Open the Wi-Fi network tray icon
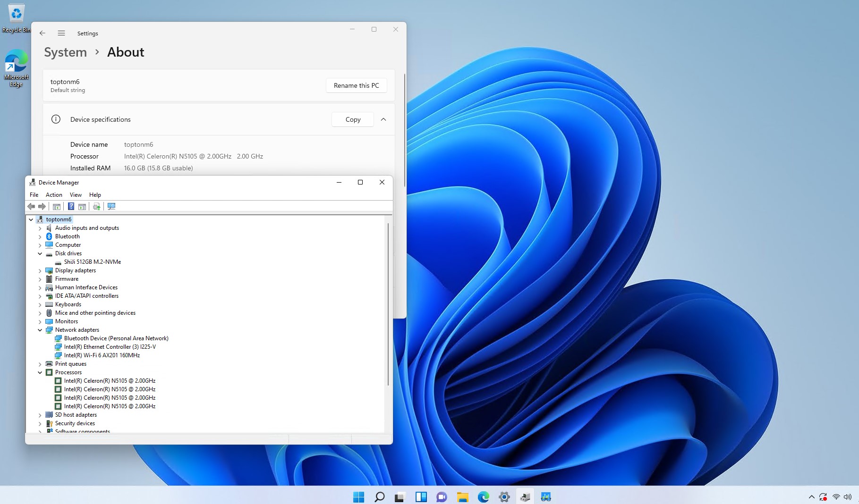The image size is (859, 504). [x=836, y=497]
